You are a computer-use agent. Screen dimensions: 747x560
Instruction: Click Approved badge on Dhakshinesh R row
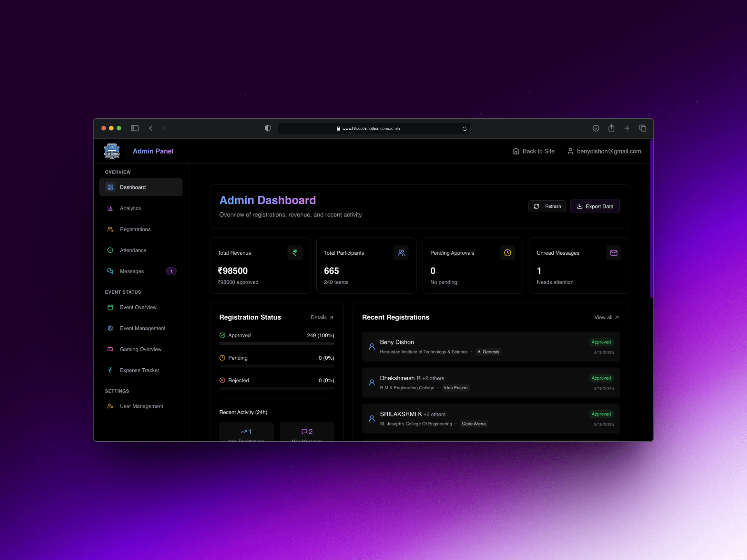click(x=601, y=378)
